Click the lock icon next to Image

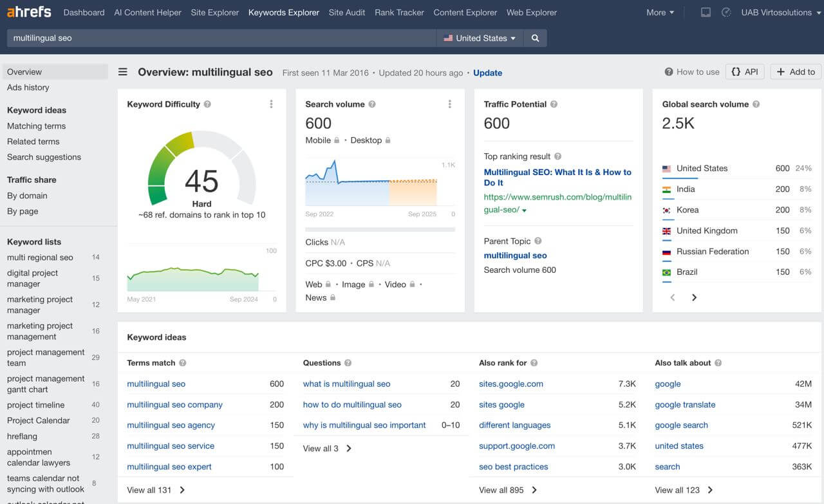click(x=371, y=285)
